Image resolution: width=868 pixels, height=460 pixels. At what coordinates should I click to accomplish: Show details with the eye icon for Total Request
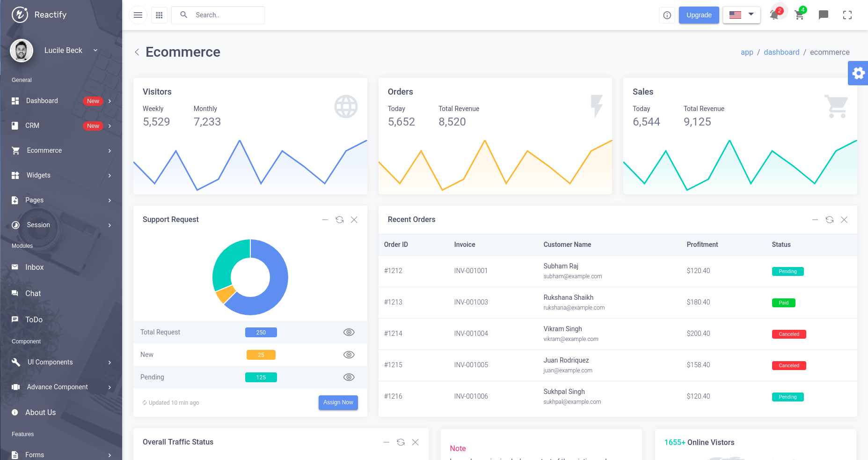(x=349, y=332)
